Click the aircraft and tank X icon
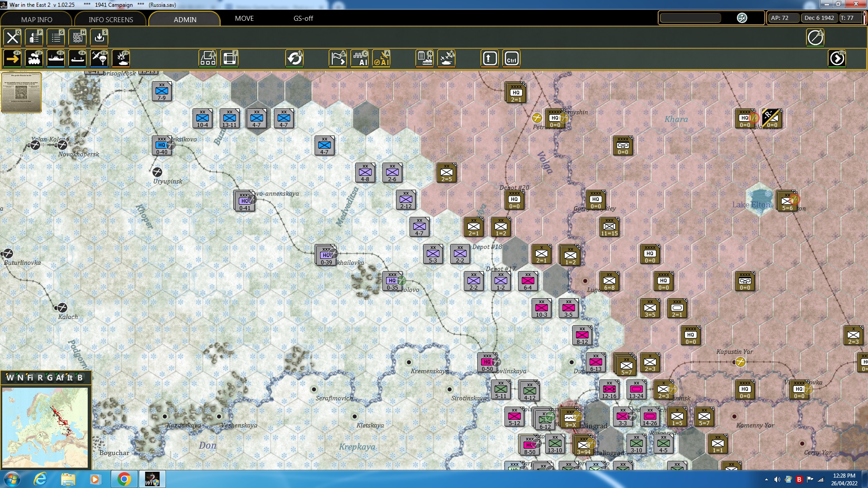The width and height of the screenshot is (868, 488). point(447,59)
